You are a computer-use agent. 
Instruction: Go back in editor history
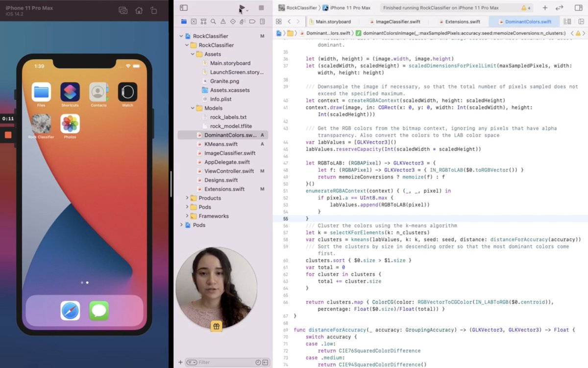click(x=289, y=22)
